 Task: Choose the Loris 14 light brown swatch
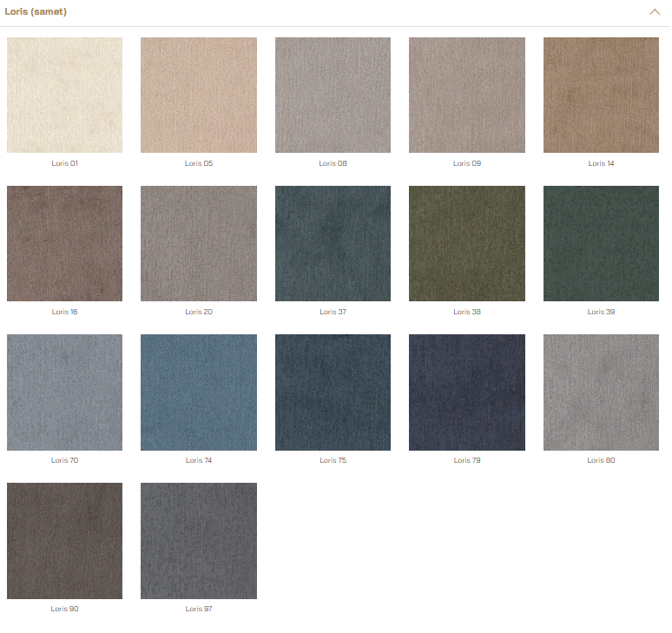pos(602,95)
